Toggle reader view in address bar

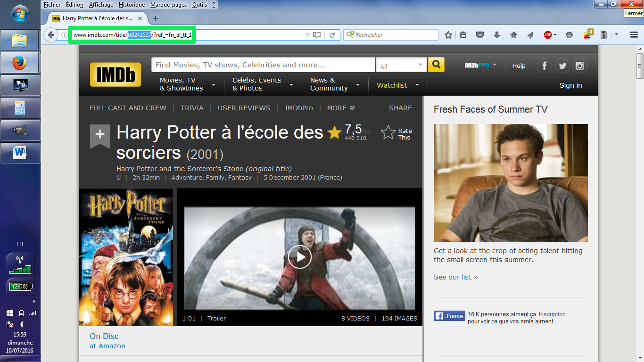317,35
